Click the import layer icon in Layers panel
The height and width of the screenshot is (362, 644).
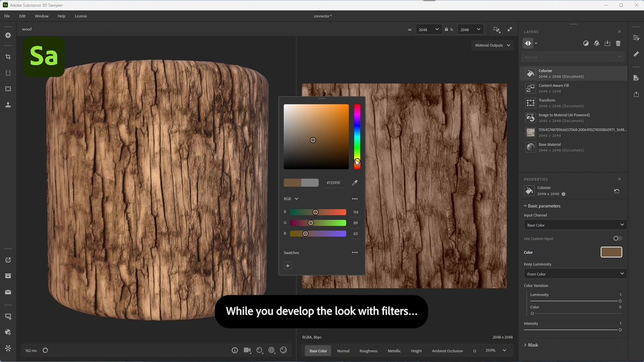tap(608, 43)
